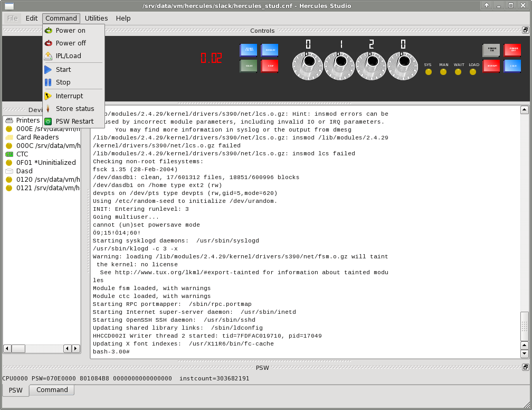Click the Power on green icon in menu

[49, 31]
